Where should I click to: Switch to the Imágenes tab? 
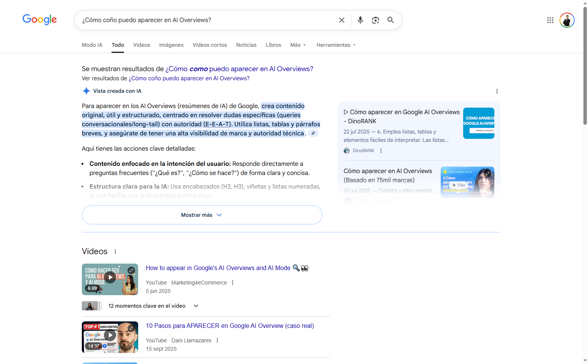pos(171,45)
